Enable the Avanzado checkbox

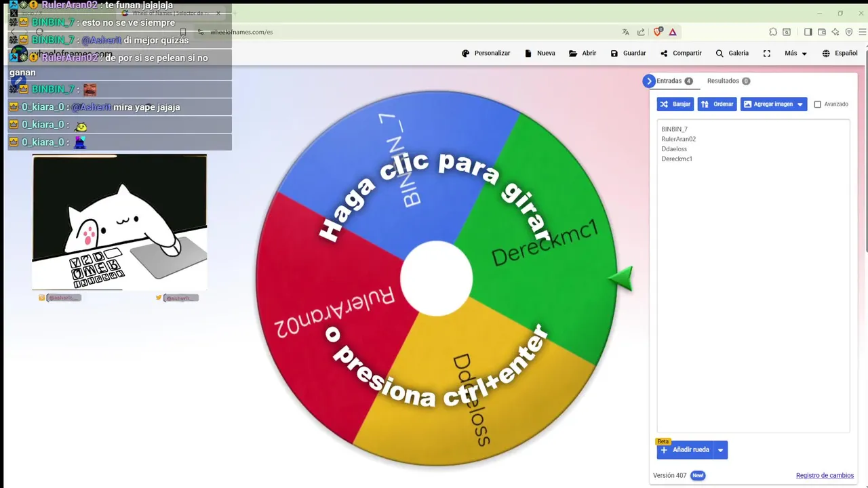pyautogui.click(x=817, y=104)
